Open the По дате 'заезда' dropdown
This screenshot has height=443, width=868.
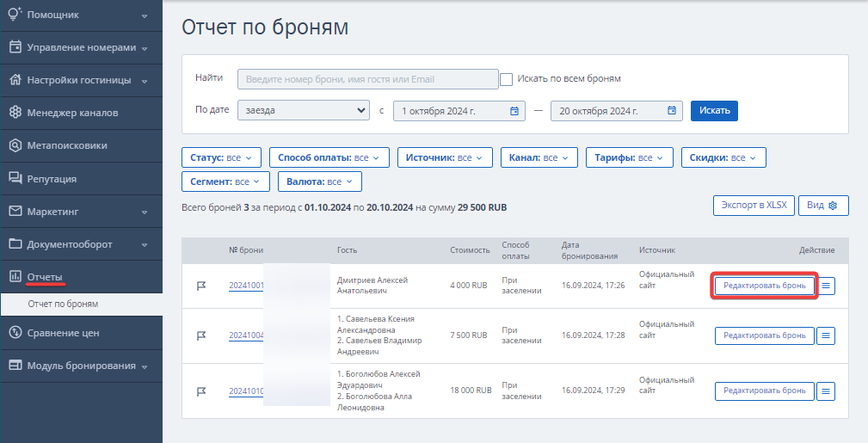[304, 110]
